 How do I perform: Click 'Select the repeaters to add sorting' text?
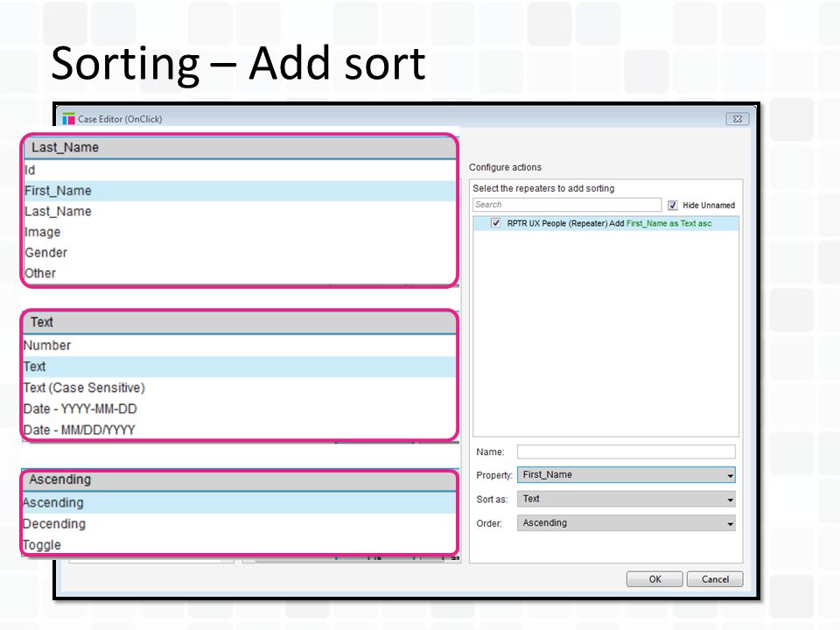pyautogui.click(x=543, y=188)
